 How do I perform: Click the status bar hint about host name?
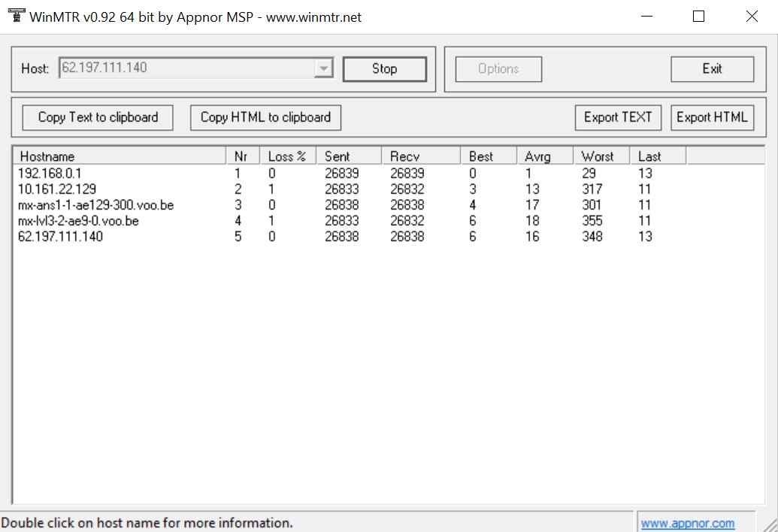(147, 523)
